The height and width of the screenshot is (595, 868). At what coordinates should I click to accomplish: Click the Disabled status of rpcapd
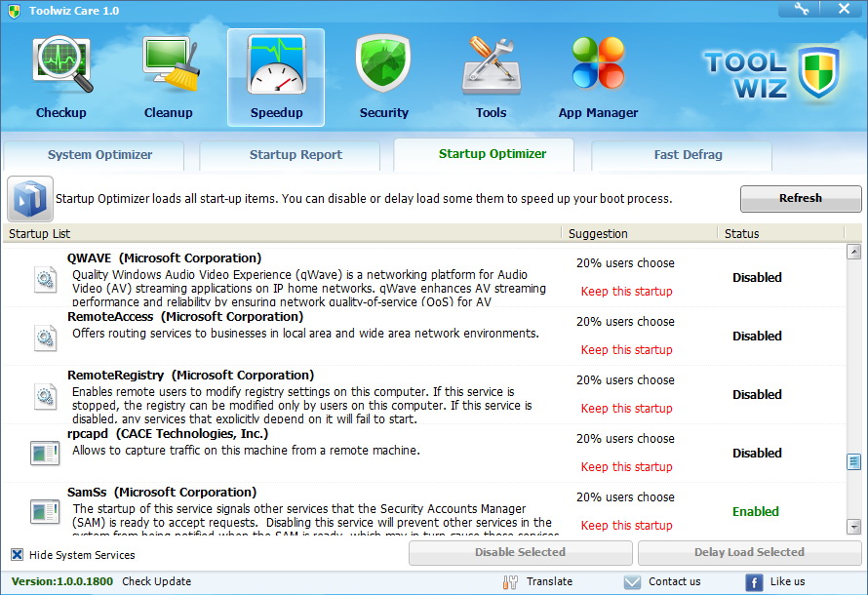click(x=757, y=454)
